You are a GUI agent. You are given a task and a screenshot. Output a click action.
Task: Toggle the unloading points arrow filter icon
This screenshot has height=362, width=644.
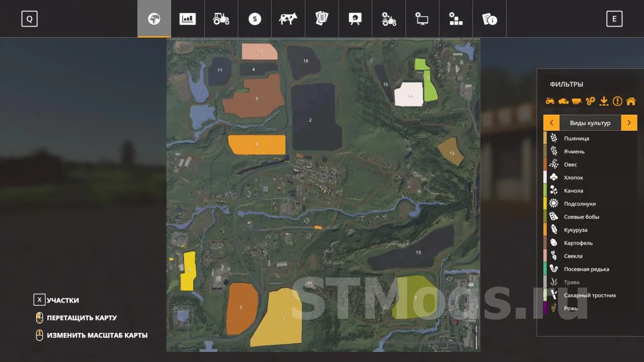[604, 101]
